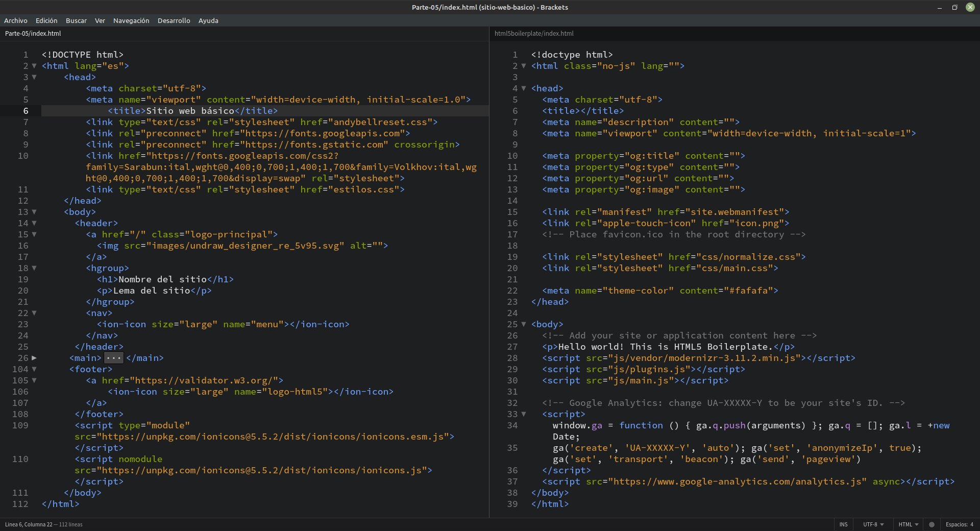Open the Ayuda menu
980x531 pixels.
pyautogui.click(x=208, y=20)
